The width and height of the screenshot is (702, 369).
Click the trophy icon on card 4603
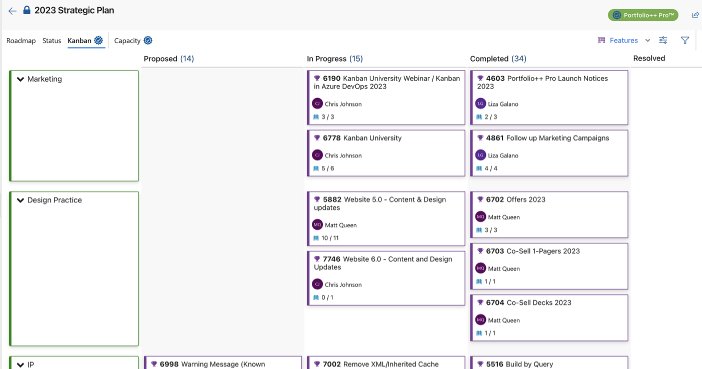pos(480,78)
